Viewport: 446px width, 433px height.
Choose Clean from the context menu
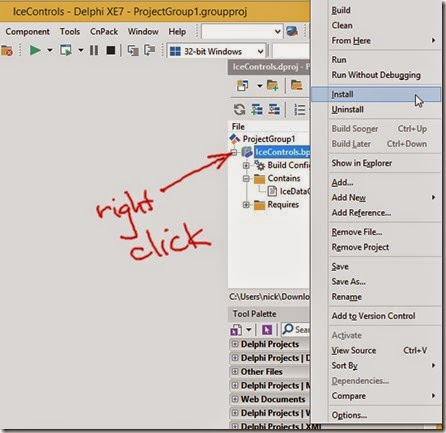click(376, 25)
